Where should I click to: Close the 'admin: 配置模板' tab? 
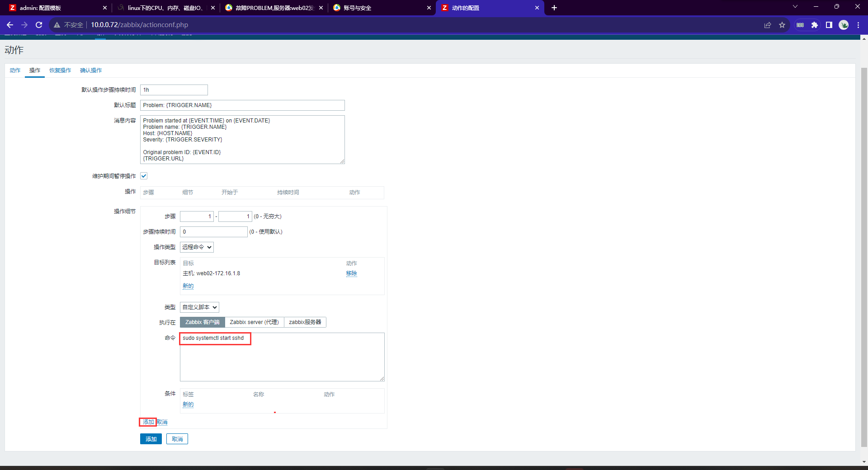pyautogui.click(x=105, y=8)
